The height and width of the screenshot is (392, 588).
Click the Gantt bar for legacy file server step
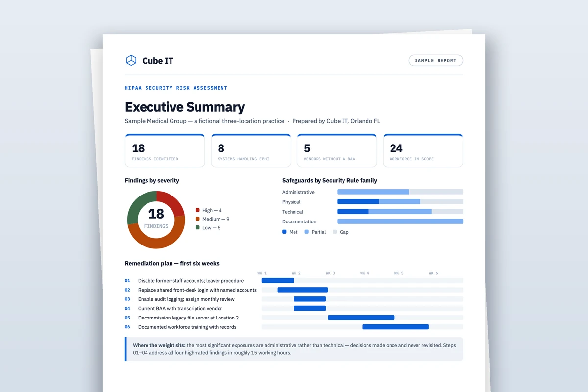361,318
